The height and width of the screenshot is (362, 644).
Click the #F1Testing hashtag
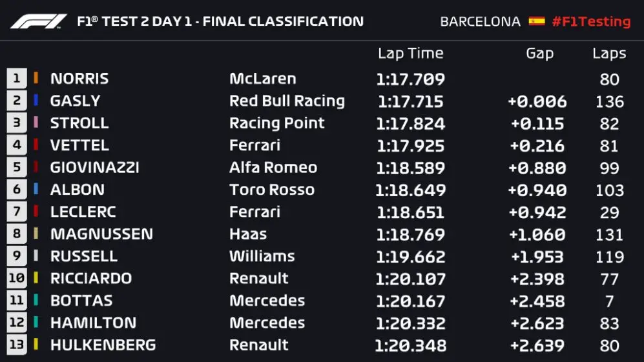click(x=591, y=21)
